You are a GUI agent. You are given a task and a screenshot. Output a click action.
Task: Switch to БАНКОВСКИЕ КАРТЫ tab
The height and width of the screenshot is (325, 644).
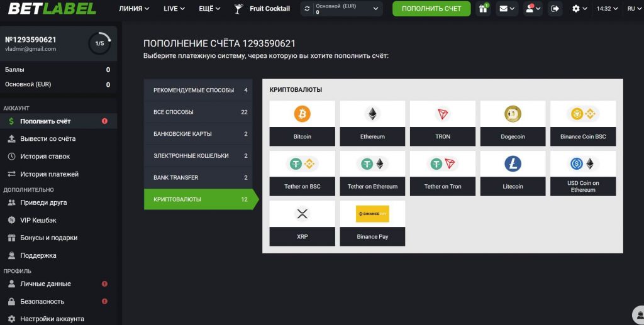(x=198, y=134)
